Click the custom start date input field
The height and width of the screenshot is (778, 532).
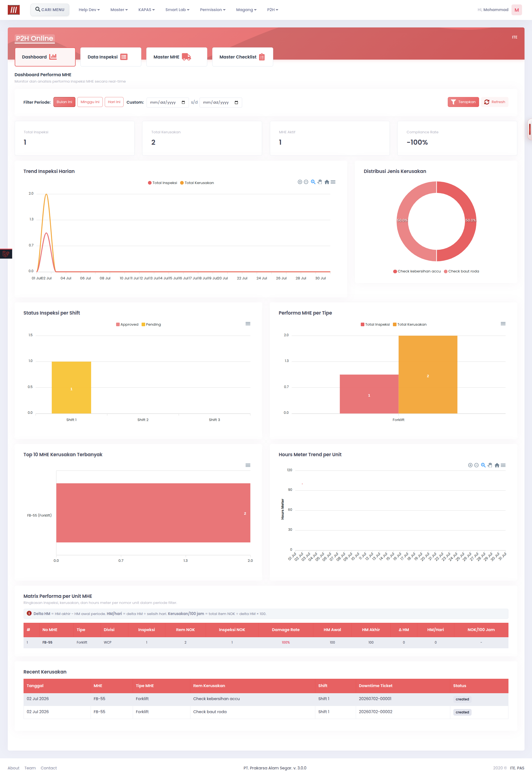click(x=168, y=103)
